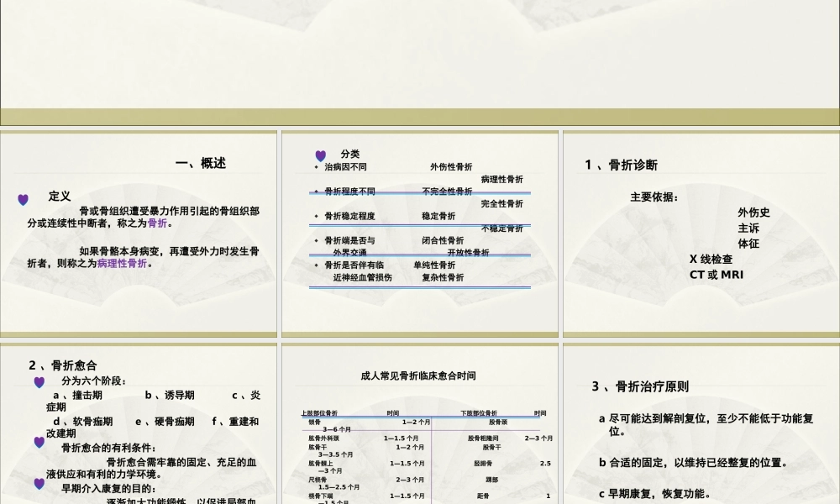Click the heart icon beside 分为六个阶段

[x=38, y=382]
